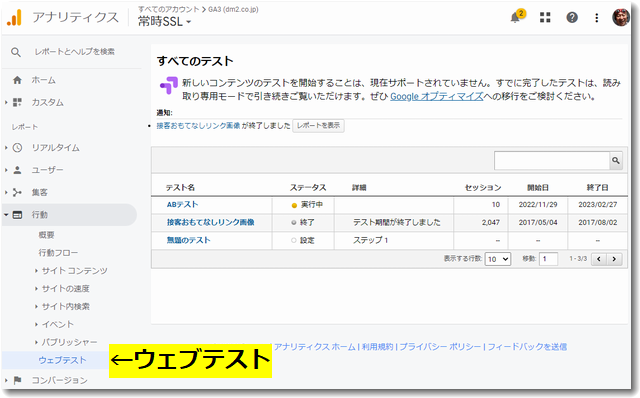Image resolution: width=640 pixels, height=398 pixels.
Task: Sort by テスト名 column header
Action: pos(180,188)
